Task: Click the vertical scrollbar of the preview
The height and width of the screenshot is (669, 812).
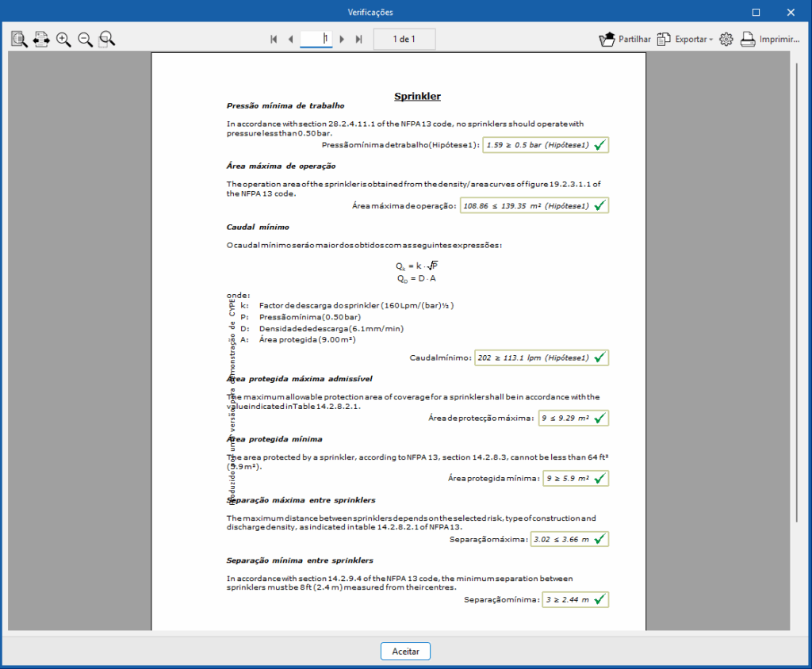Action: (x=797, y=292)
